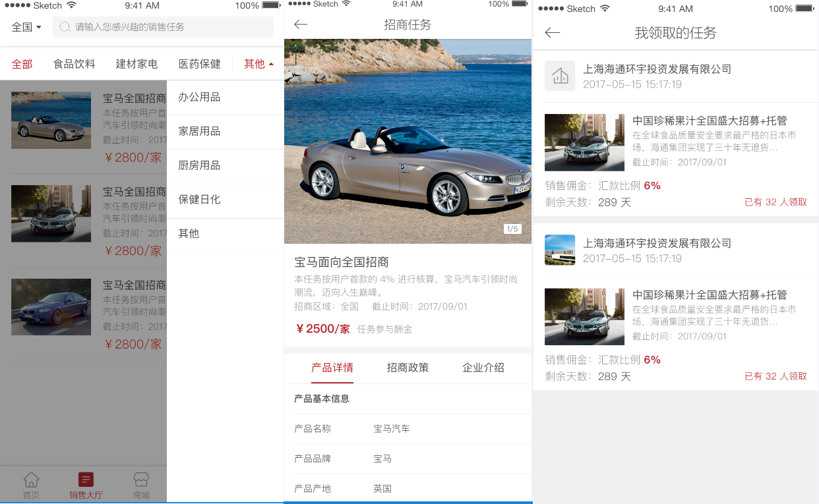Open company name beside the building photo logo

[657, 243]
